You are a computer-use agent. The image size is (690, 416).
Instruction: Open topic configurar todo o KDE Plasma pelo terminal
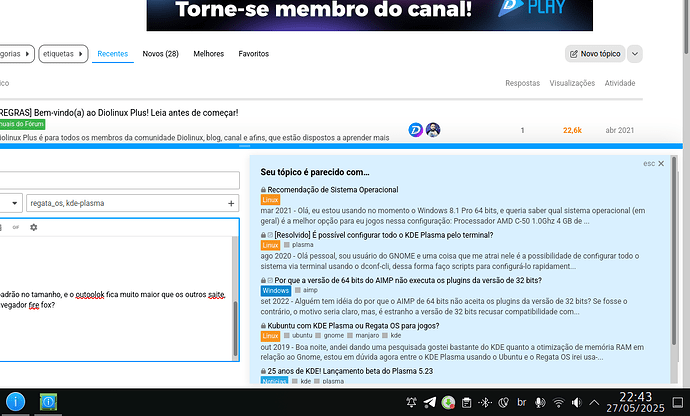384,235
